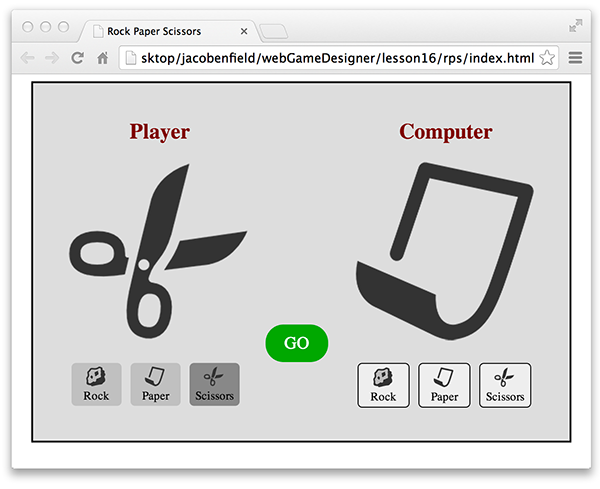600x489 pixels.
Task: Click the browser forward arrow
Action: pos(52,58)
